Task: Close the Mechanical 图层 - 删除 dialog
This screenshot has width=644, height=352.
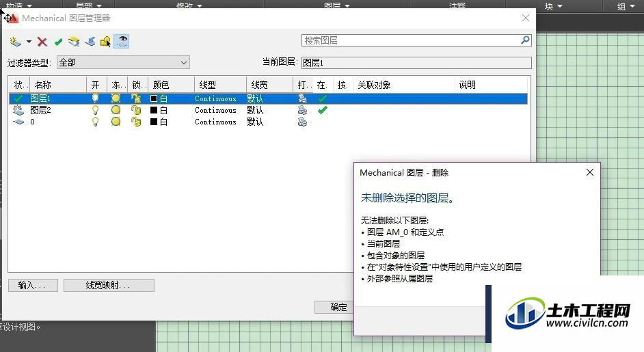Action: click(590, 172)
